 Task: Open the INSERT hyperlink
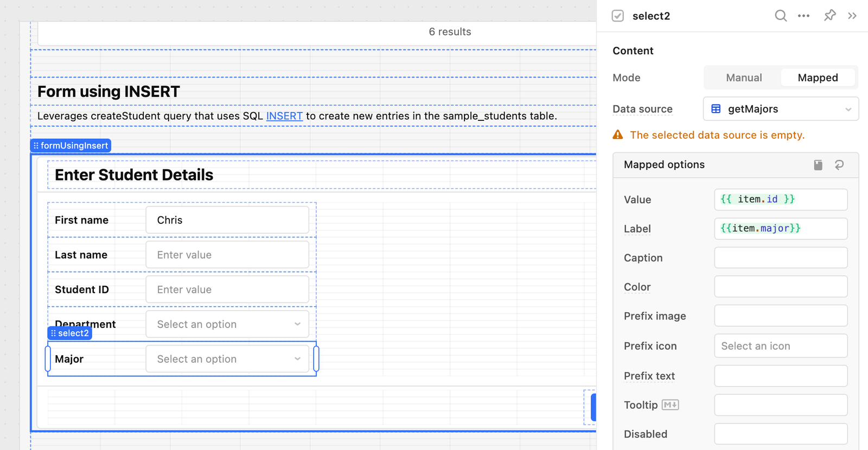click(x=284, y=116)
